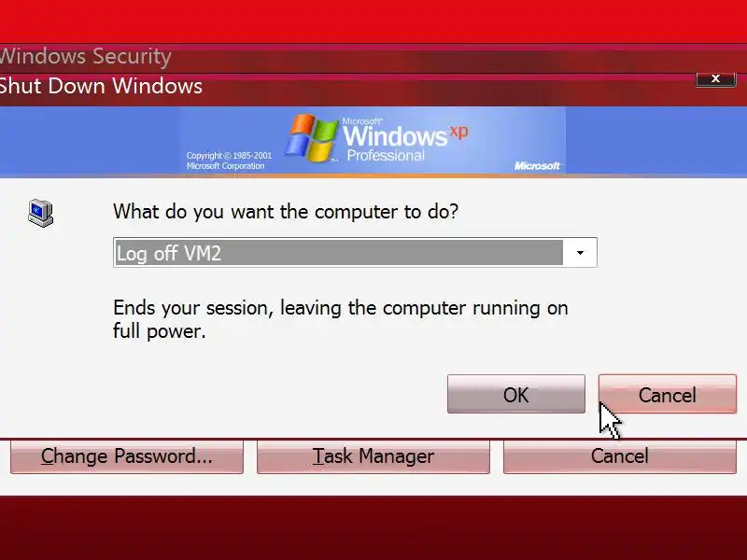This screenshot has height=560, width=747.
Task: Click the small Microsoft text above Windows
Action: tap(362, 121)
